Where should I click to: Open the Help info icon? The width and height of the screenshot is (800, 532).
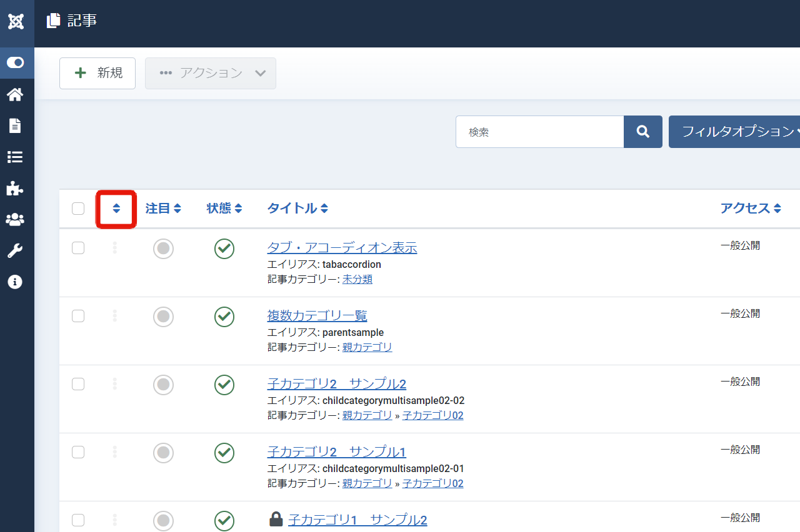pos(15,282)
